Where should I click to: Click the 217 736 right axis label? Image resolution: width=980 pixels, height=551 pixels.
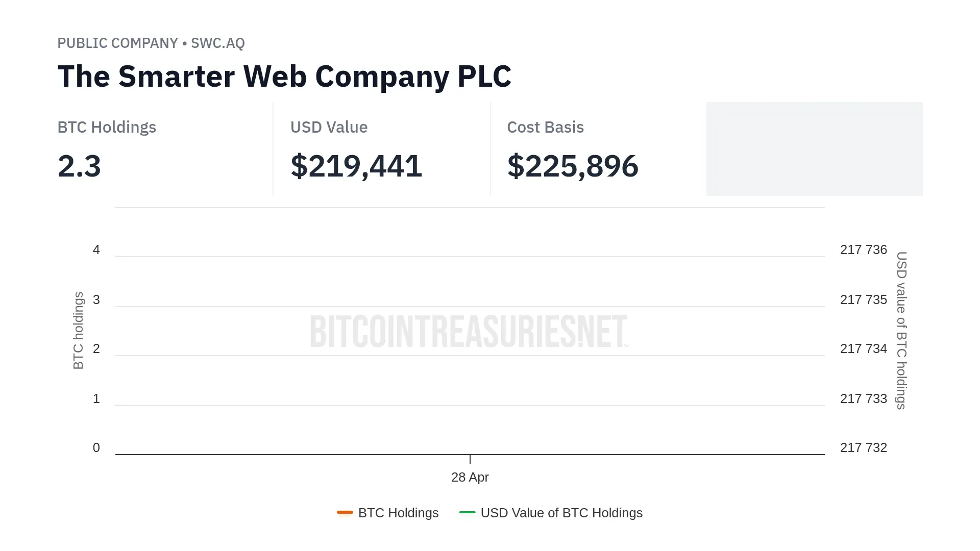pyautogui.click(x=863, y=250)
